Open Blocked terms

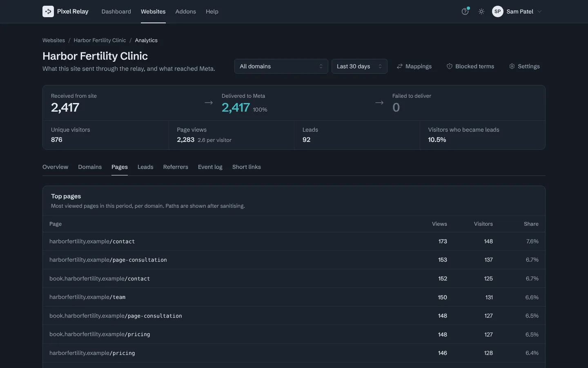470,66
